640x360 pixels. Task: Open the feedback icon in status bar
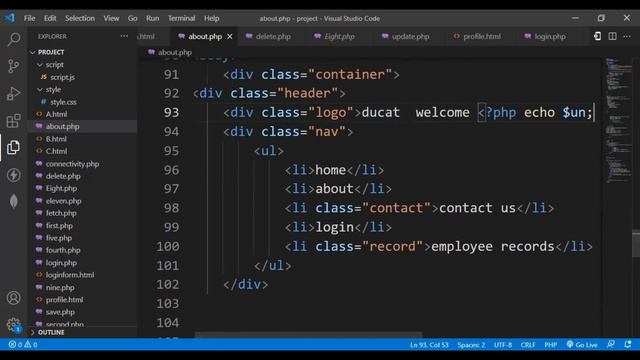coord(611,344)
